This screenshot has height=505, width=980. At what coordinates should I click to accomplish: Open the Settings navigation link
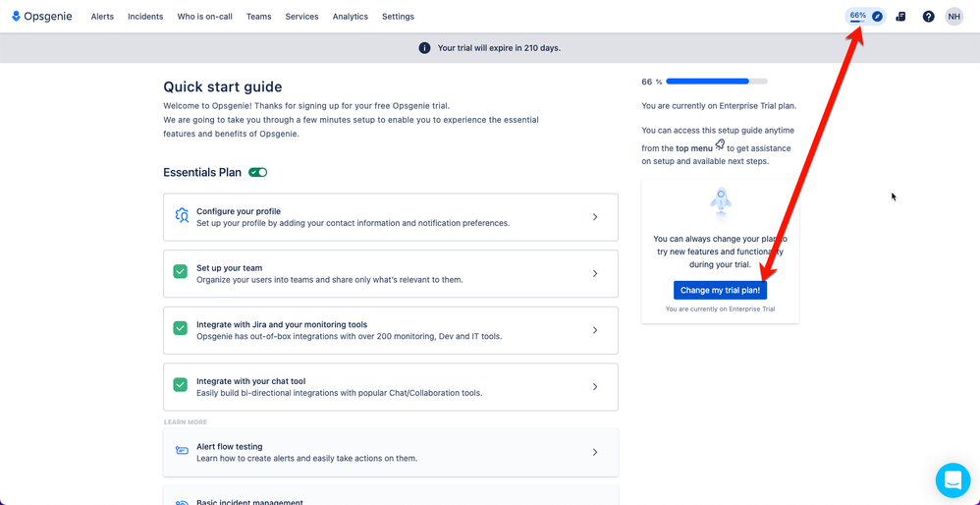coord(398,17)
